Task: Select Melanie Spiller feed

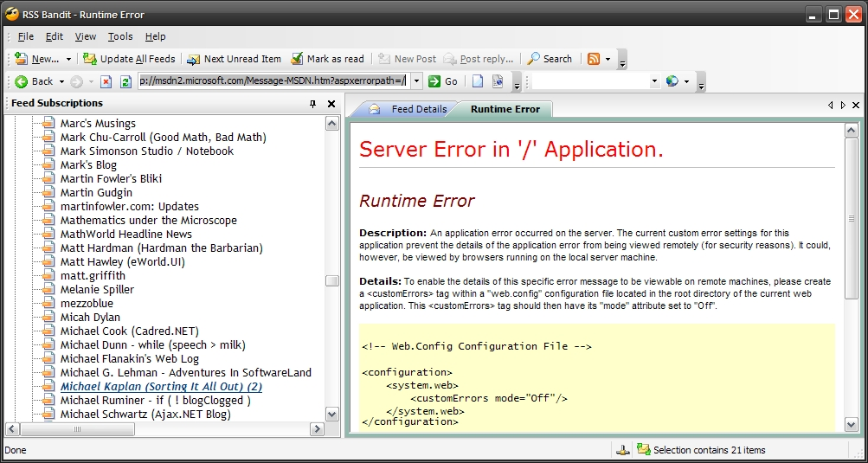Action: 97,290
